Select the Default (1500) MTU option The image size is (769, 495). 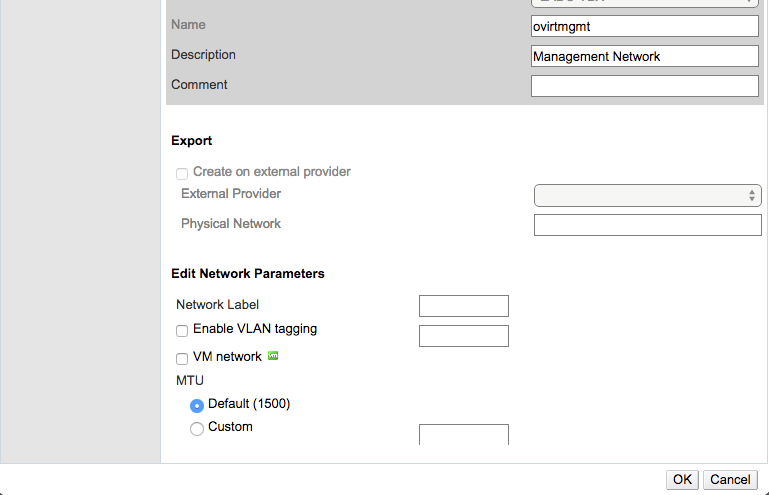[x=197, y=405]
